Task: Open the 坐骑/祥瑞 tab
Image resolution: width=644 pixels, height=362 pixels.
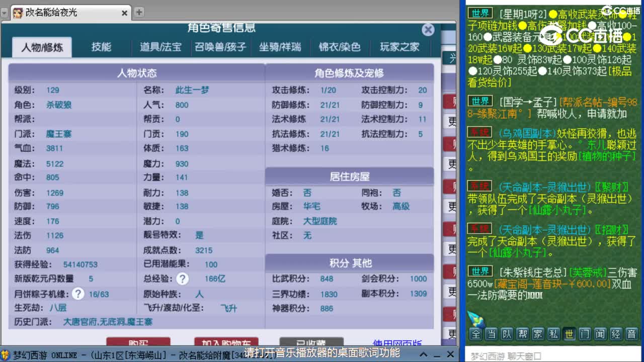Action: [280, 47]
